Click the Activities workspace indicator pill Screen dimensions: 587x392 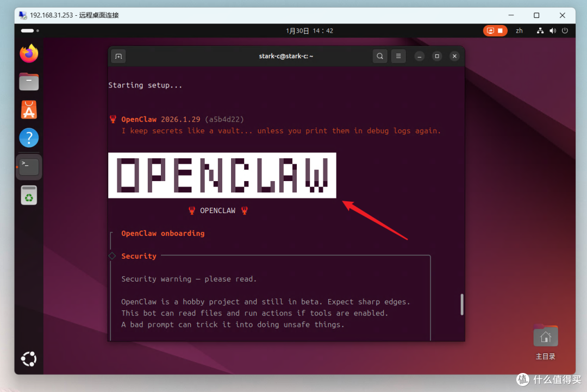27,30
